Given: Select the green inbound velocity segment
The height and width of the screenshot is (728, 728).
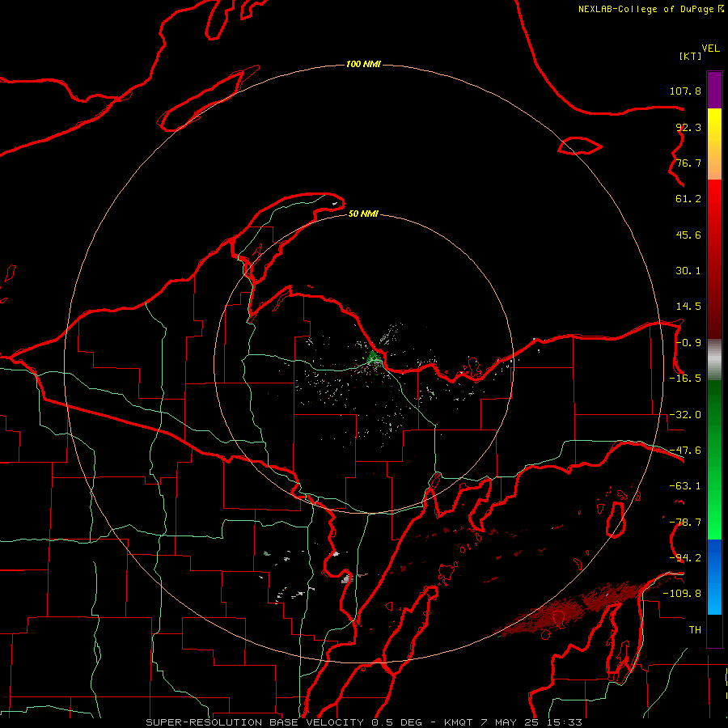Looking at the screenshot, I should coord(714,459).
